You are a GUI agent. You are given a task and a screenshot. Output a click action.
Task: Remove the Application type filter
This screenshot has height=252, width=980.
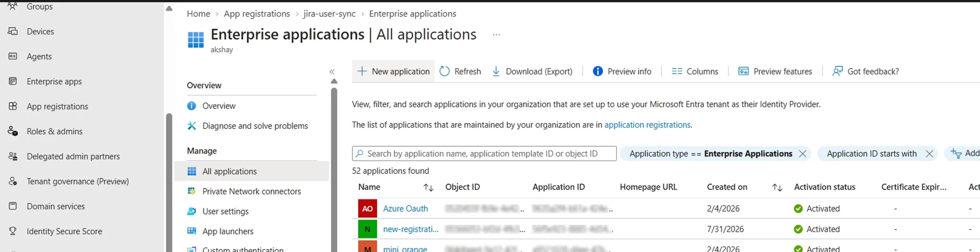[x=803, y=154]
